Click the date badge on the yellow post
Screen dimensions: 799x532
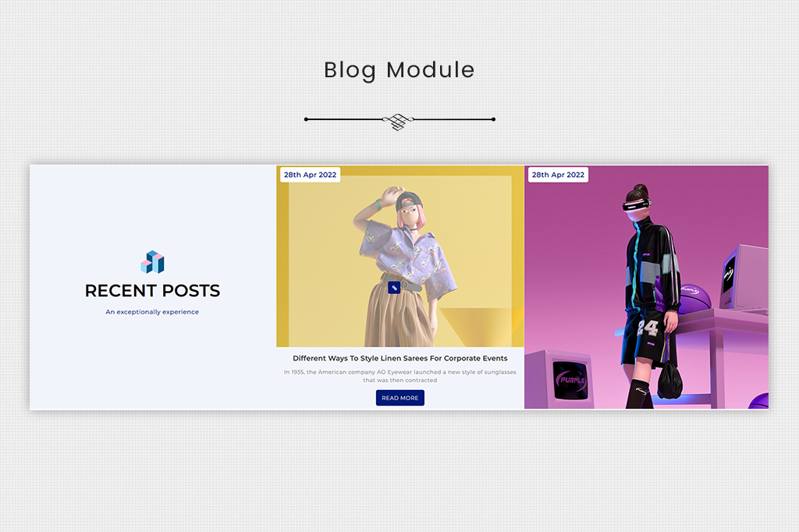point(310,175)
